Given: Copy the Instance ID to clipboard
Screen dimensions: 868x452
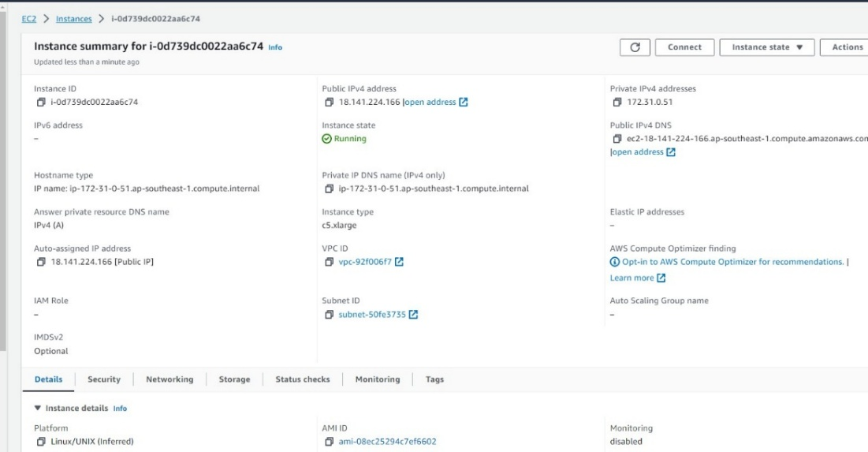Looking at the screenshot, I should point(41,103).
